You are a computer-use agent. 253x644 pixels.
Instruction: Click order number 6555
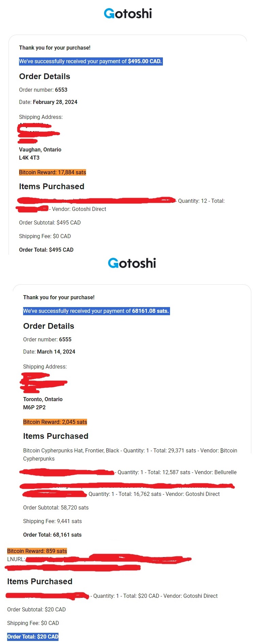65,340
